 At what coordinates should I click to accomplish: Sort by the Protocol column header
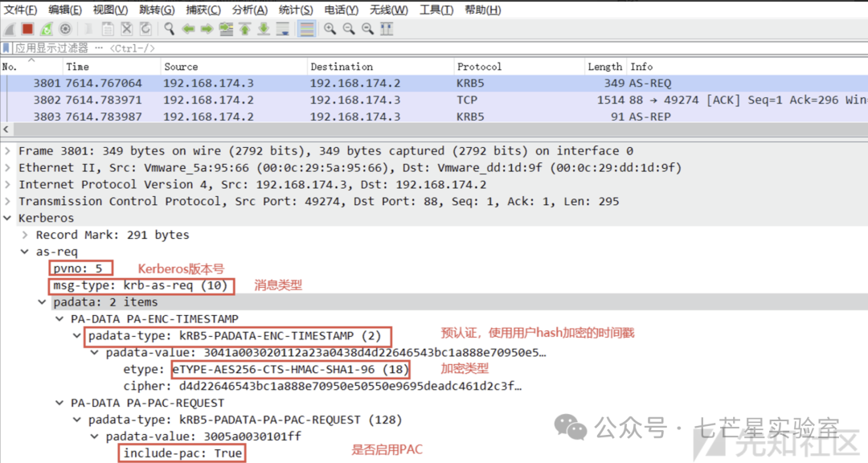pos(519,67)
